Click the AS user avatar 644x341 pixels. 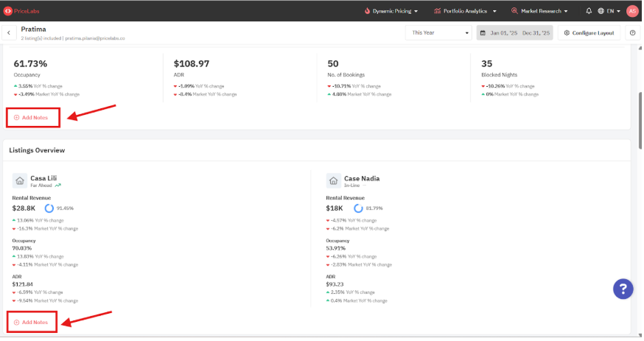pyautogui.click(x=631, y=11)
